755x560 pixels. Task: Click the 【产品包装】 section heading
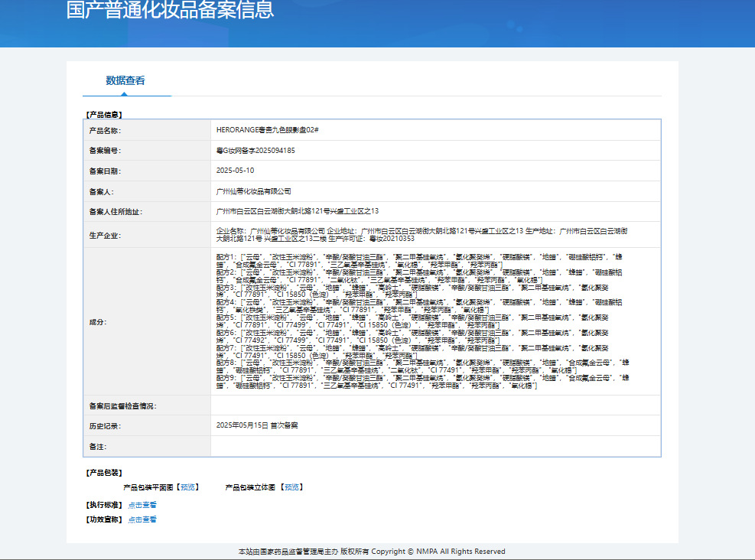(104, 473)
